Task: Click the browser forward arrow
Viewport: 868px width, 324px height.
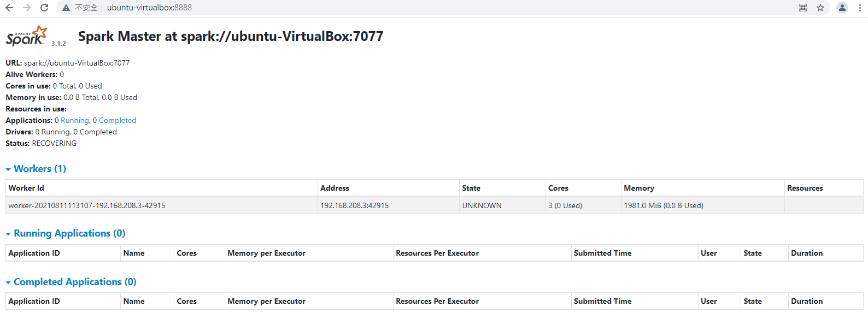Action: pos(27,8)
